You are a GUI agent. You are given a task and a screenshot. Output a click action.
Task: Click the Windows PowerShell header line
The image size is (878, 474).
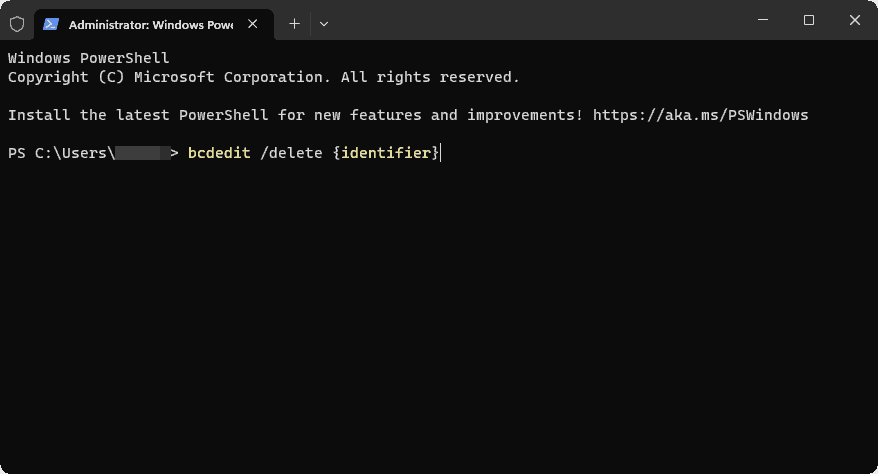(x=88, y=58)
